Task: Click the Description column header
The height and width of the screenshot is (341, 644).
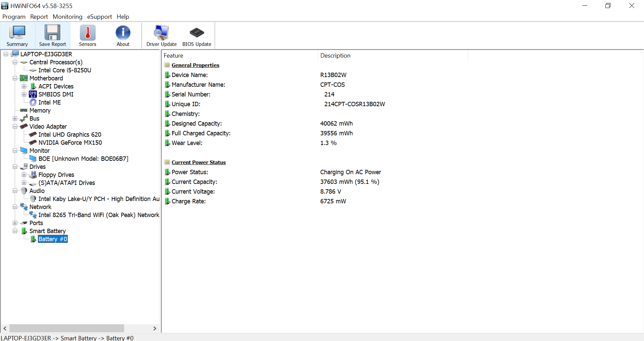Action: (x=393, y=56)
